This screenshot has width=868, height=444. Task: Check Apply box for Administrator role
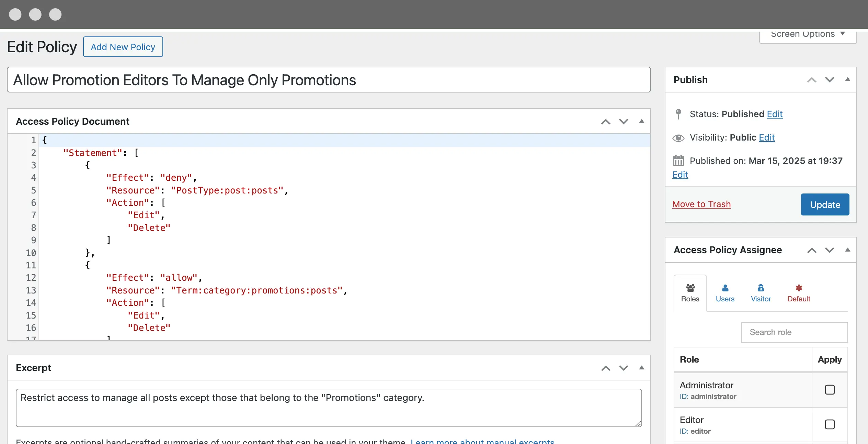tap(830, 390)
